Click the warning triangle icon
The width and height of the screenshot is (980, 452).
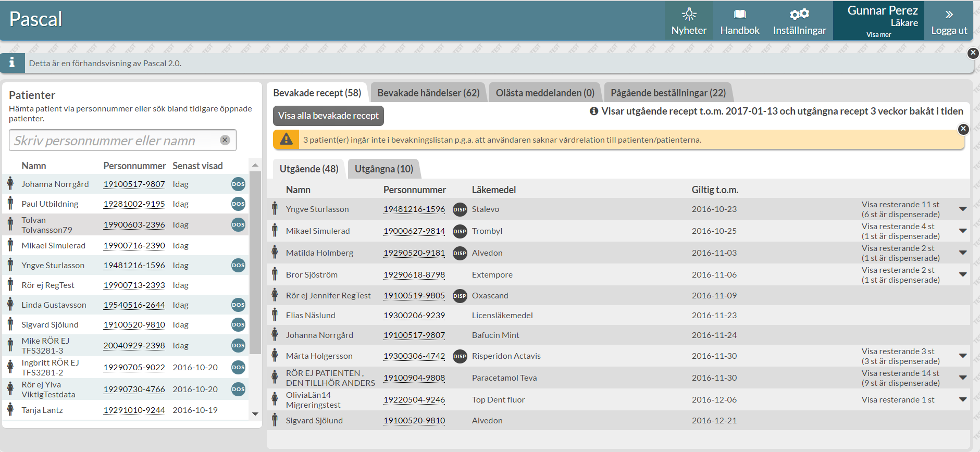click(x=286, y=139)
